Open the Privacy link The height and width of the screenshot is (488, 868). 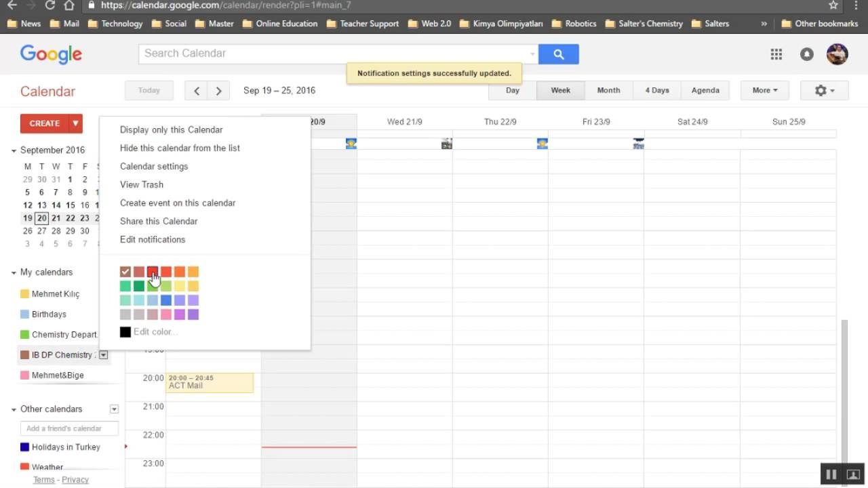point(75,479)
